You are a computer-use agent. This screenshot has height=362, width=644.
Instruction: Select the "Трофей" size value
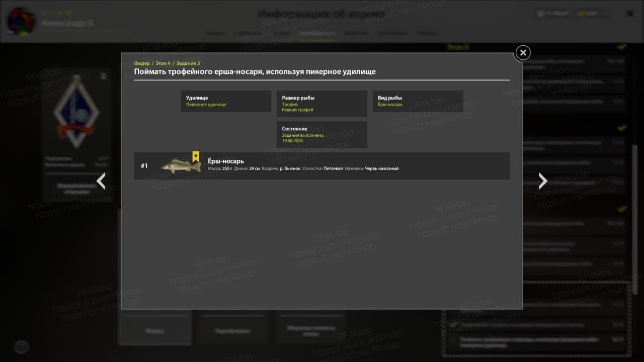[290, 105]
